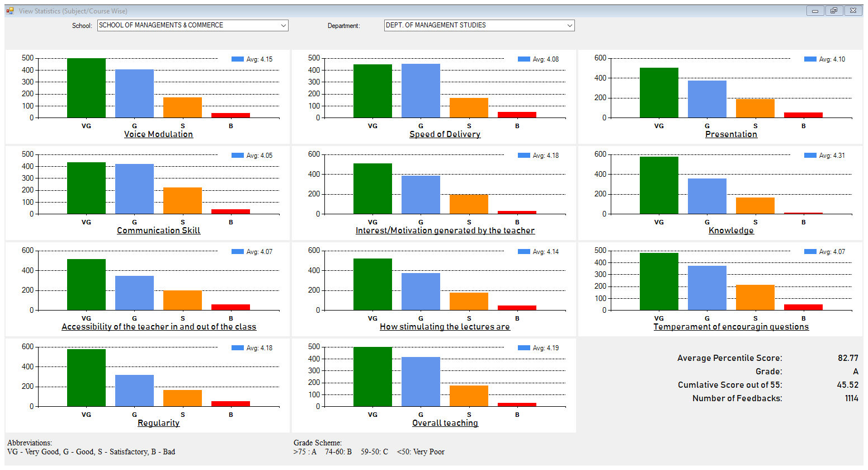
Task: Select the Overall teaching chart title
Action: tap(445, 423)
